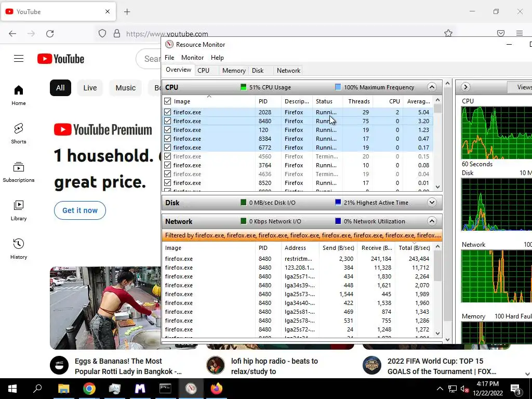Uncheck firefox.exe PID 4636 checkbox
532x399 pixels.
[168, 174]
